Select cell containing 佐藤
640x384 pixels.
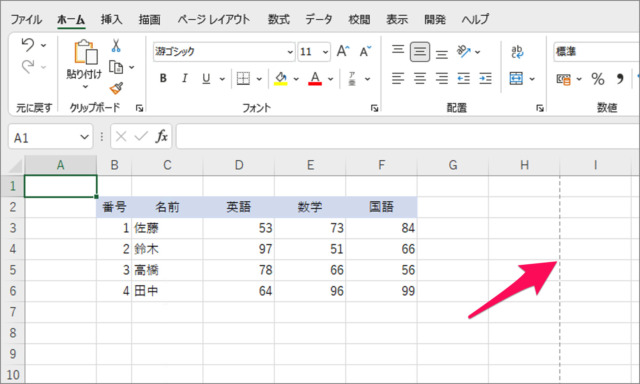tap(167, 228)
